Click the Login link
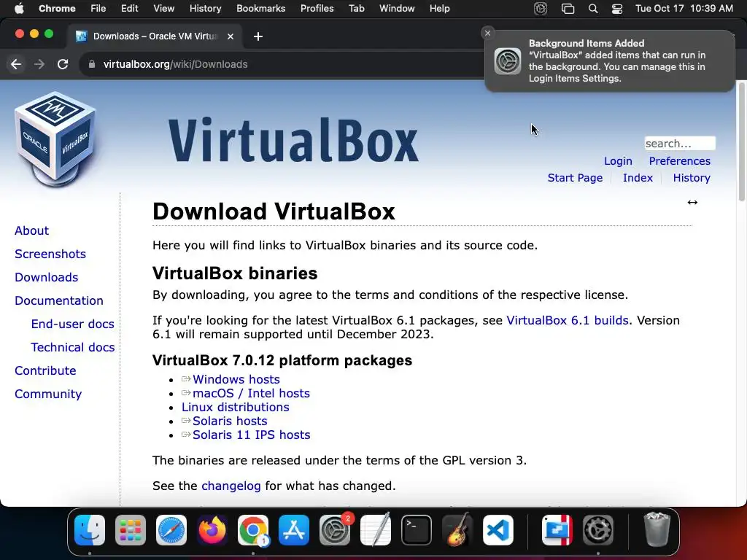 coord(618,161)
